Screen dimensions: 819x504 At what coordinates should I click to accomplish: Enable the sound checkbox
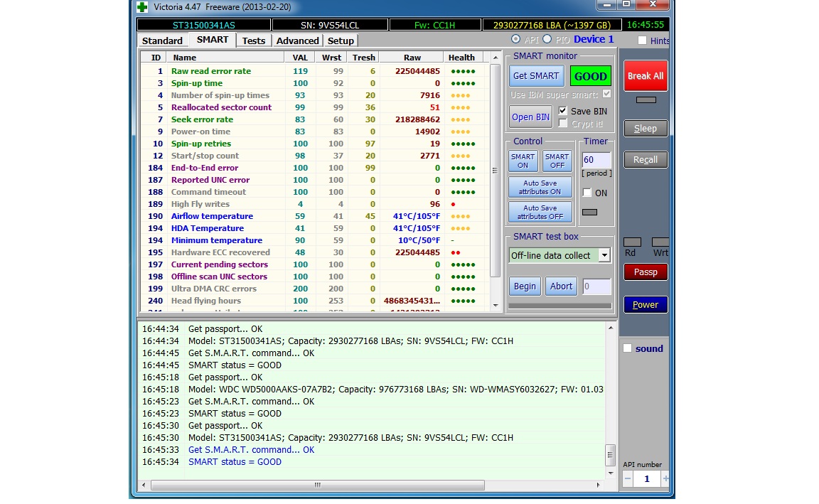click(627, 348)
